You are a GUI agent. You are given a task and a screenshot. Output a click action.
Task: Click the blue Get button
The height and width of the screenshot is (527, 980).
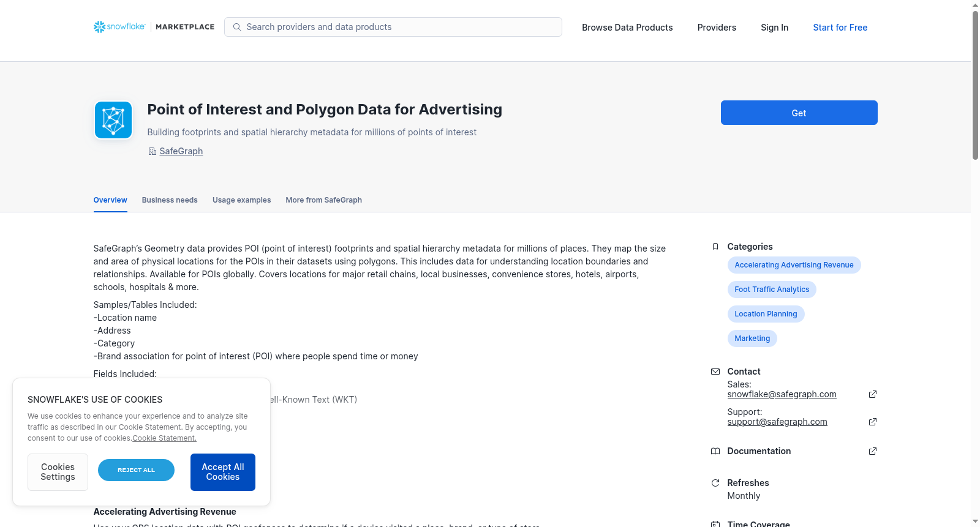(799, 113)
